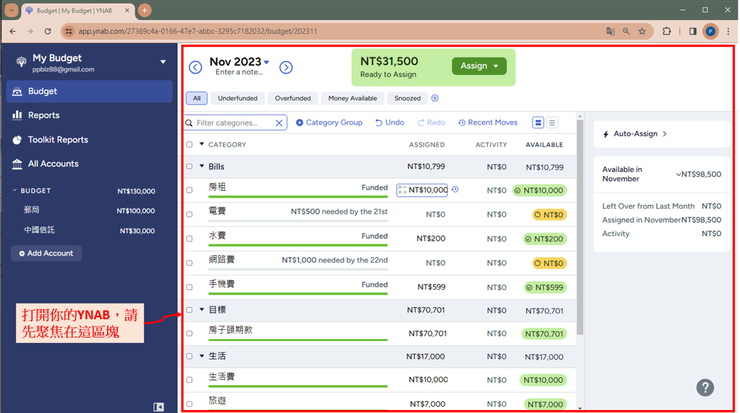
Task: Check the 電費 row checkbox
Action: tap(190, 214)
